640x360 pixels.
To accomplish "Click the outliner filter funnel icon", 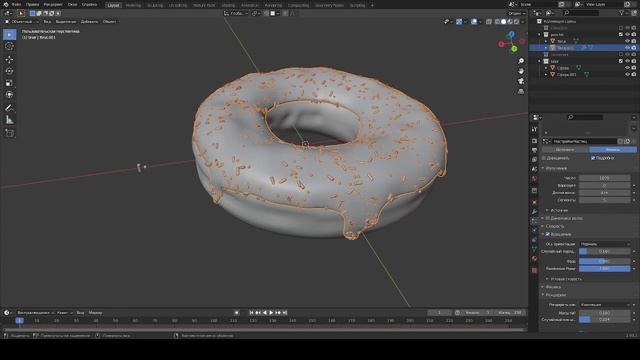I will 622,13.
